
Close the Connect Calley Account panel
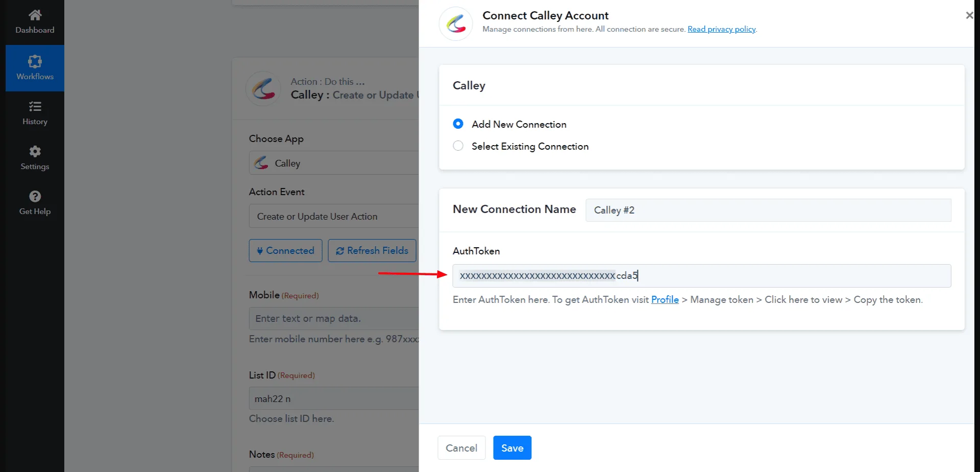pos(969,15)
